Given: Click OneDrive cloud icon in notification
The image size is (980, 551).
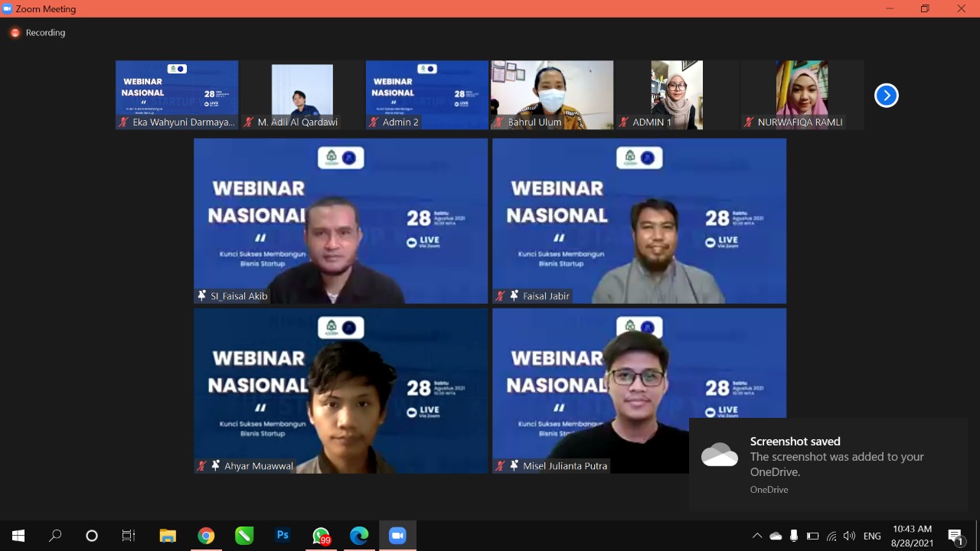Looking at the screenshot, I should [720, 454].
